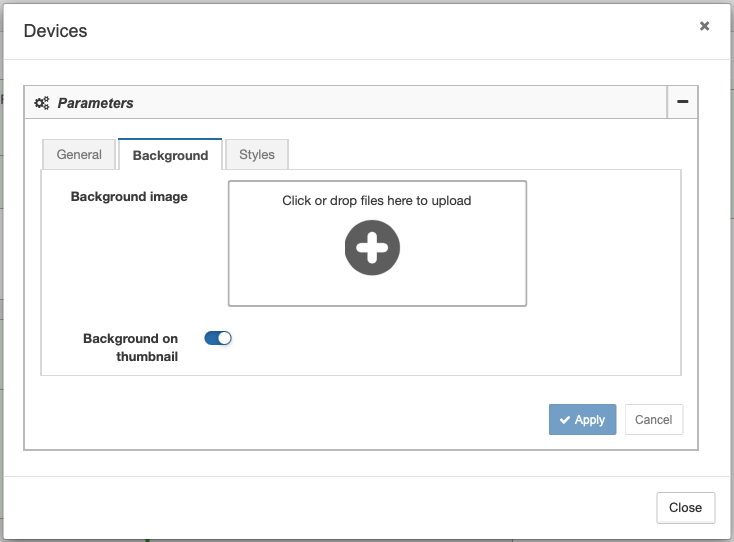Image resolution: width=734 pixels, height=542 pixels.
Task: Click the gears icon beside Parameters
Action: [x=42, y=103]
